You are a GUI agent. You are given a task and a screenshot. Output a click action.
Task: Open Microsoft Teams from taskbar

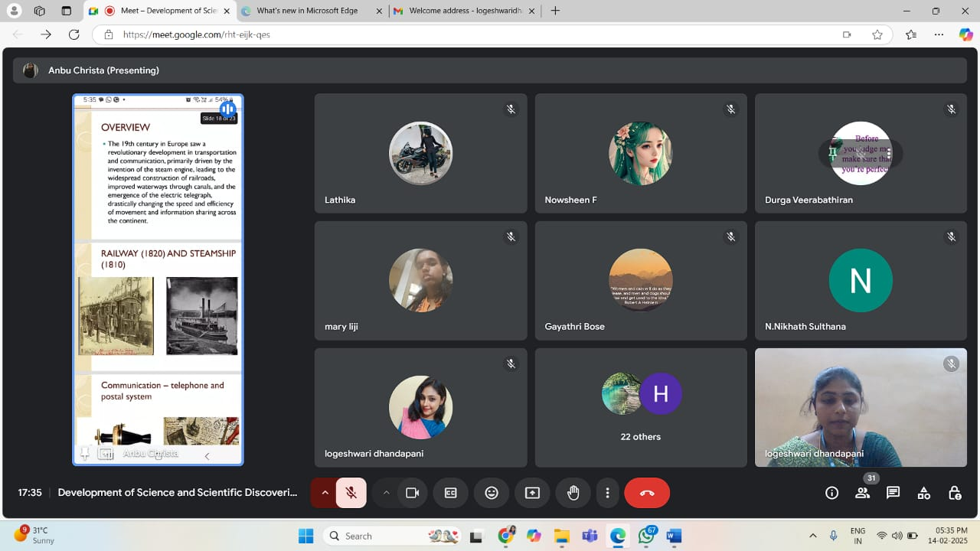click(590, 536)
